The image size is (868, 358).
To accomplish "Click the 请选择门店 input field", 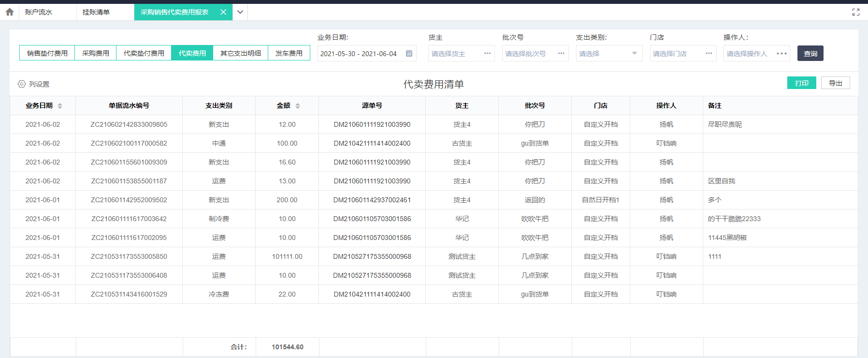I will [x=683, y=53].
